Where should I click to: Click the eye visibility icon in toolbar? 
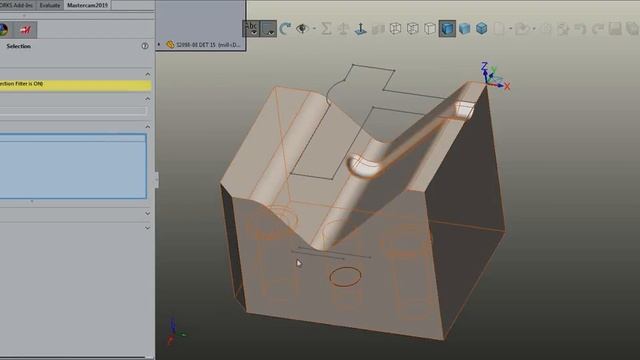click(302, 29)
